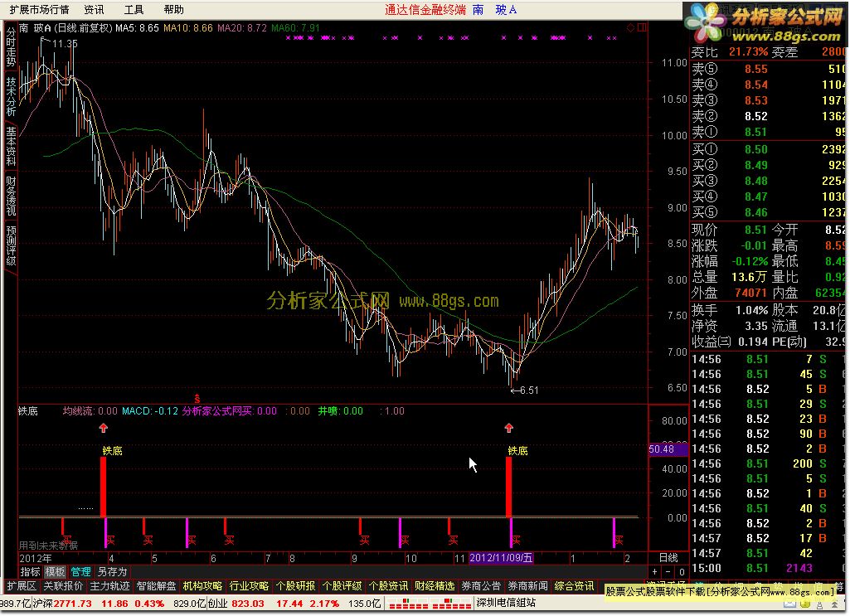Select the 指标 tab
850x616 pixels.
click(31, 571)
